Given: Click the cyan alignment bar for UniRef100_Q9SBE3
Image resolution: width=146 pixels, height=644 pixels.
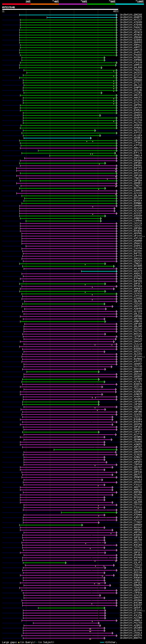Looking at the screenshot, I should click(58, 138).
